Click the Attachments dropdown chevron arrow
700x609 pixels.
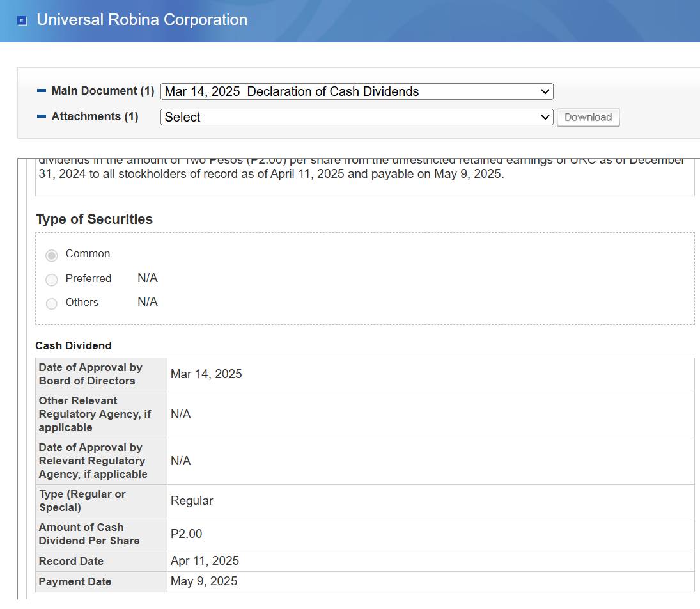pos(545,117)
